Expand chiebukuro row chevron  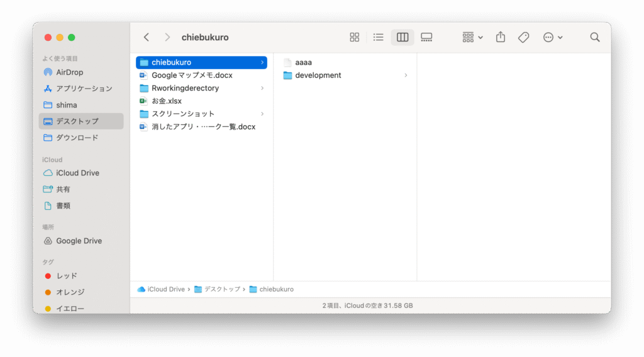point(262,62)
